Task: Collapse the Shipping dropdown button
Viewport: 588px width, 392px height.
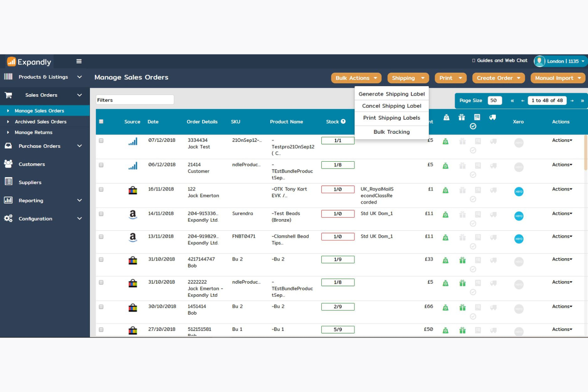Action: [408, 78]
